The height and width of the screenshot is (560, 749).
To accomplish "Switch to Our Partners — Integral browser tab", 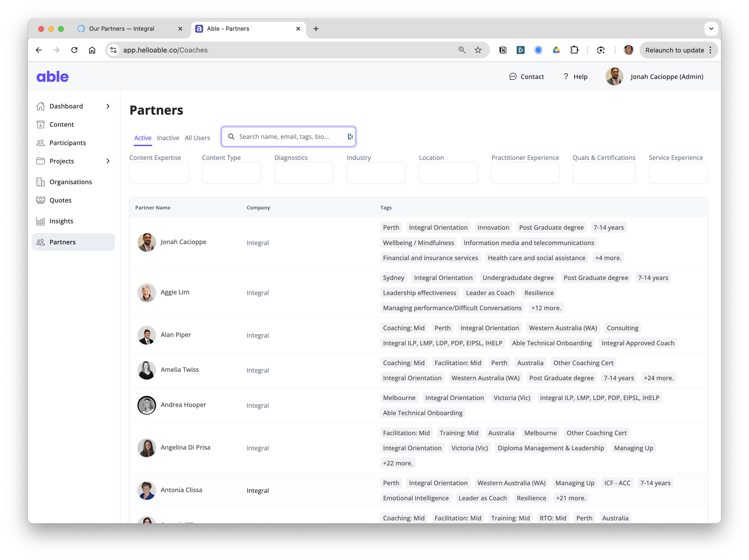I will (130, 29).
